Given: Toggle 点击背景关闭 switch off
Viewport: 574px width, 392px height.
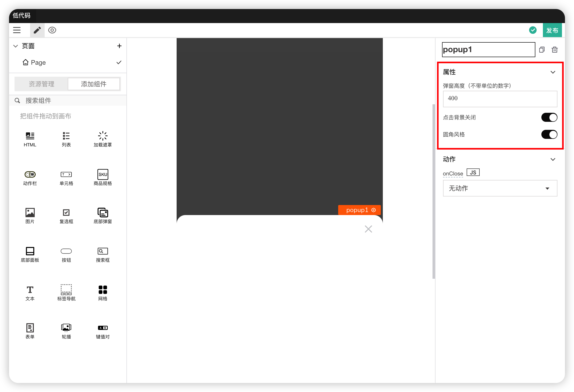Looking at the screenshot, I should (x=549, y=117).
